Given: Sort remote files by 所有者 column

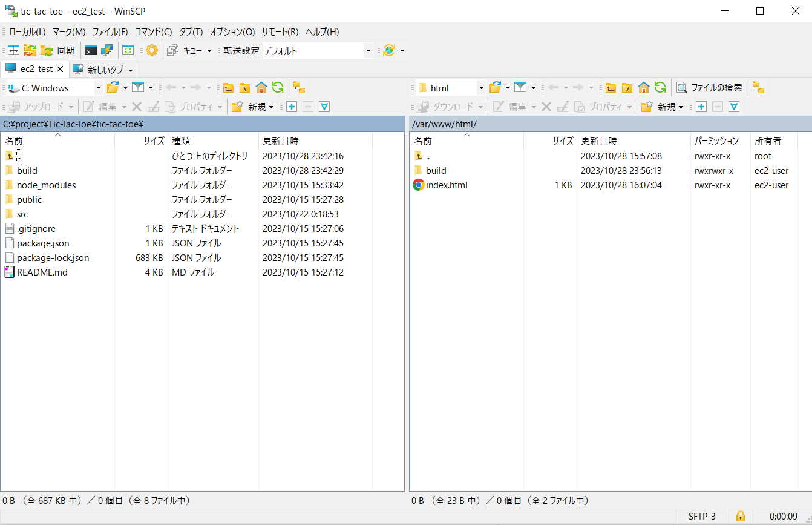Looking at the screenshot, I should [x=774, y=140].
